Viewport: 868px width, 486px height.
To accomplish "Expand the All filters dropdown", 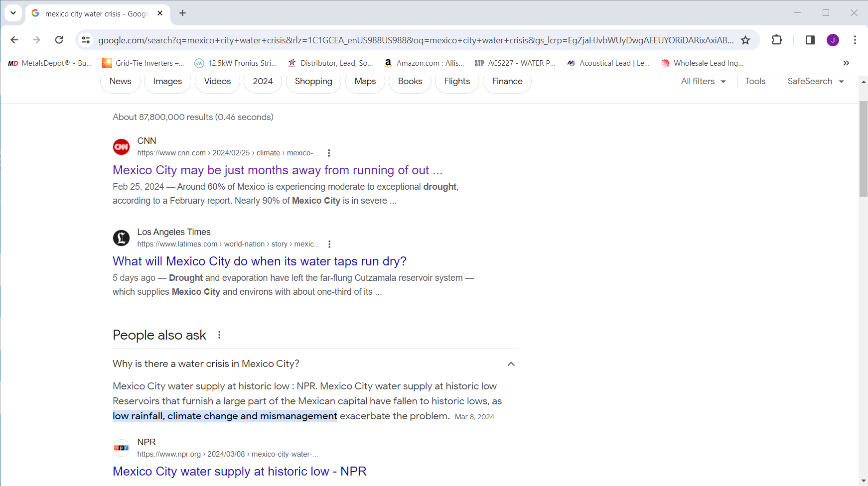I will (703, 81).
